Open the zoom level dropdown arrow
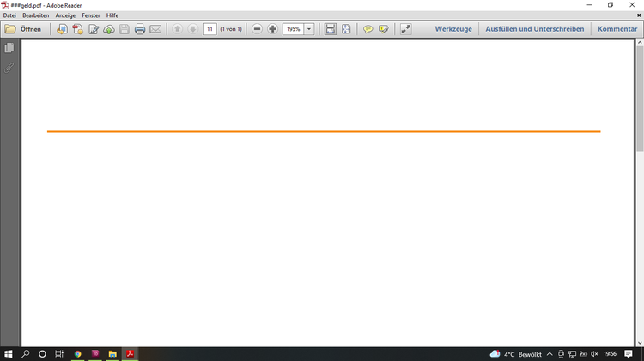 (309, 29)
